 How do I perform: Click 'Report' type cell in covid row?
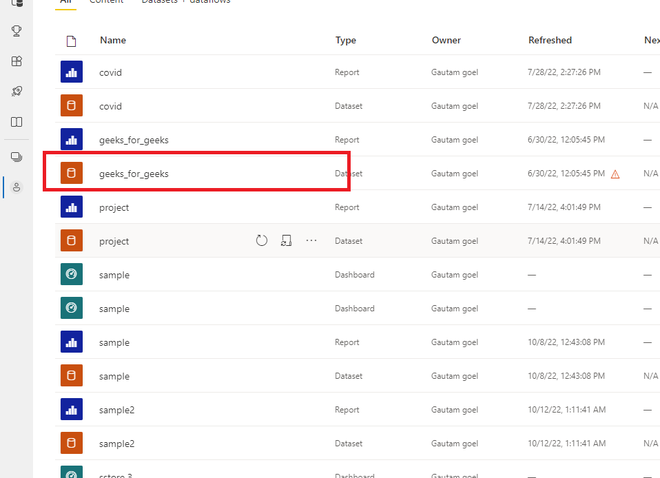347,72
